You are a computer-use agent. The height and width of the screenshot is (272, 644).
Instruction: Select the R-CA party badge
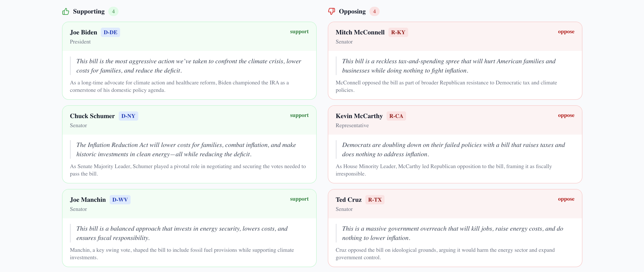tap(396, 116)
